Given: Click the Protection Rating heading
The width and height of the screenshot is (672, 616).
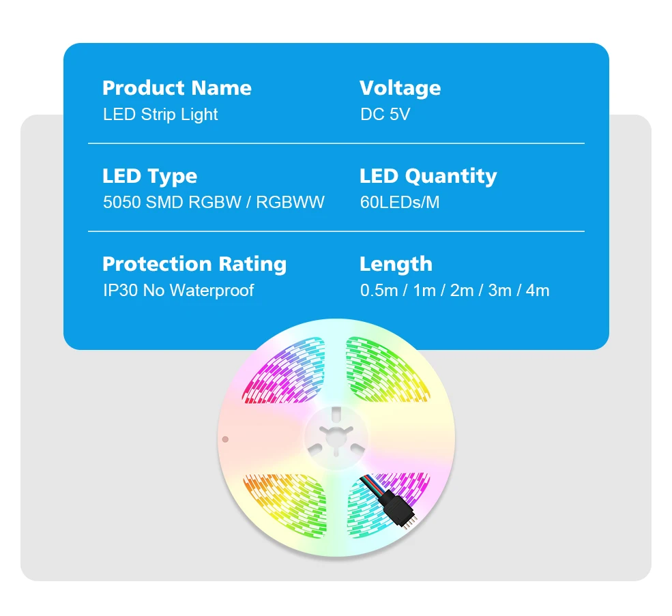Looking at the screenshot, I should pos(194,264).
